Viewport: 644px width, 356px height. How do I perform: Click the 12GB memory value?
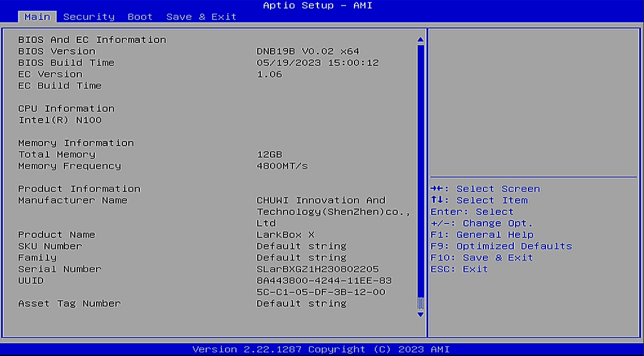[x=269, y=155]
